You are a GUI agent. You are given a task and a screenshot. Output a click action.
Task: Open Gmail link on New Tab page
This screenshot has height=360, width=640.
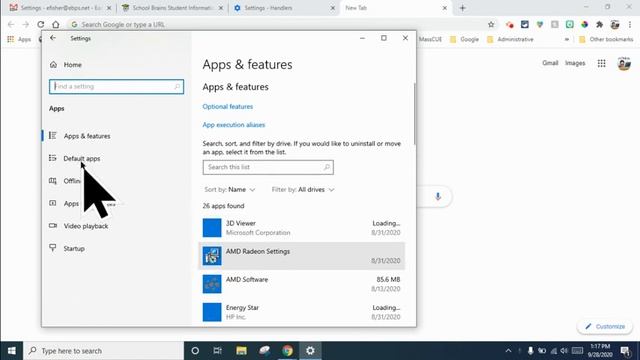(550, 63)
